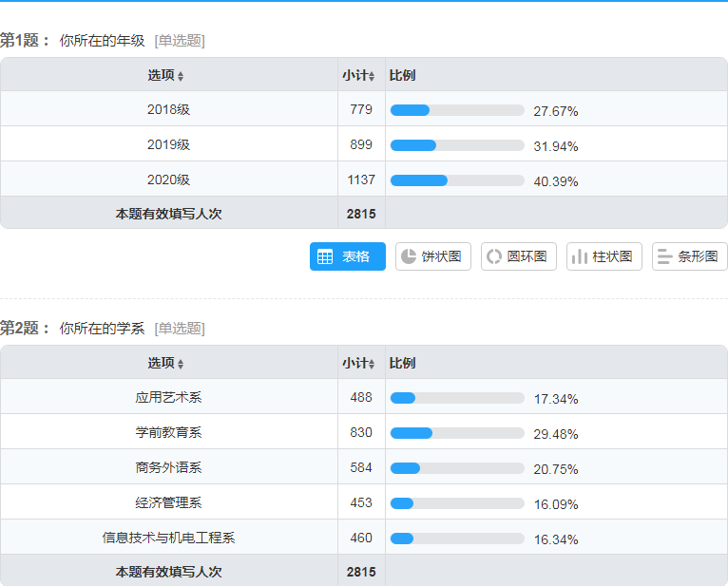Viewport: 728px width, 586px height.
Task: Click the 经济管理系 count 453
Action: 361,502
